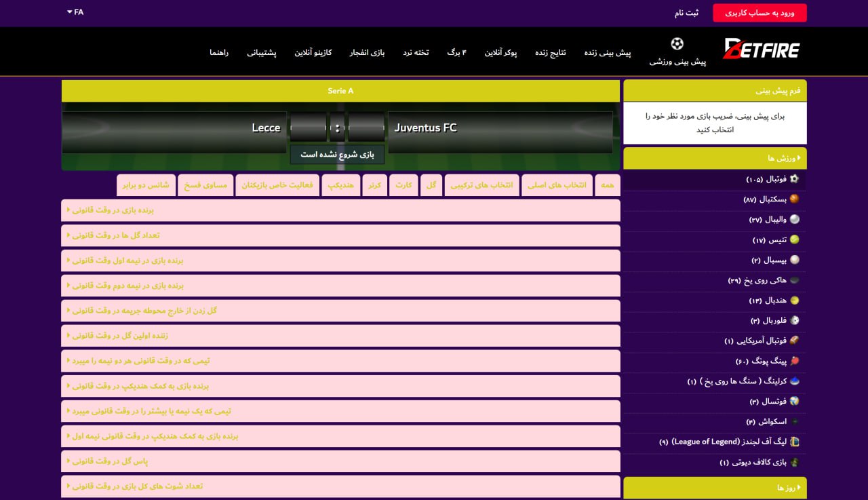Expand 'تعداد گل ها در وقت قانونی' row
This screenshot has width=868, height=500.
pos(340,235)
